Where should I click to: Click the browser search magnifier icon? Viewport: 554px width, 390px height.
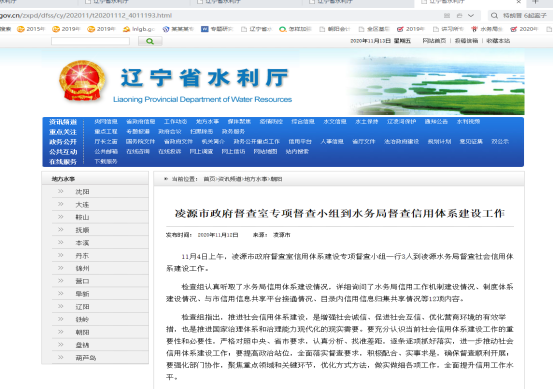point(494,16)
